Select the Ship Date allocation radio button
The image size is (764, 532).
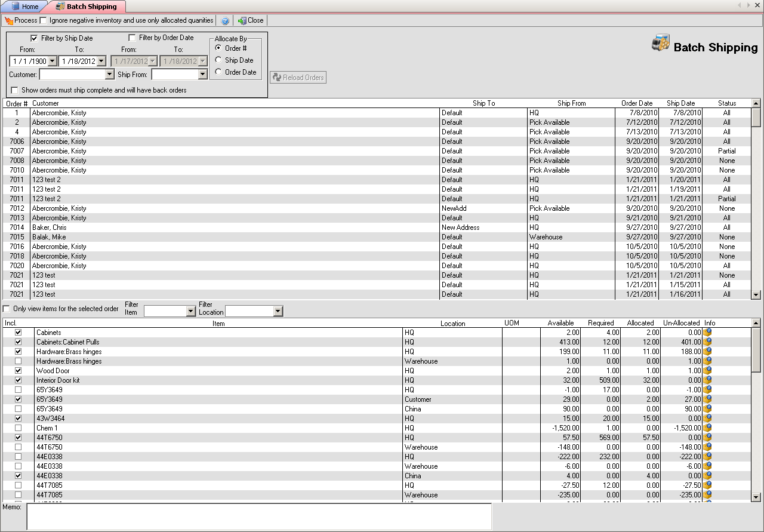[218, 60]
